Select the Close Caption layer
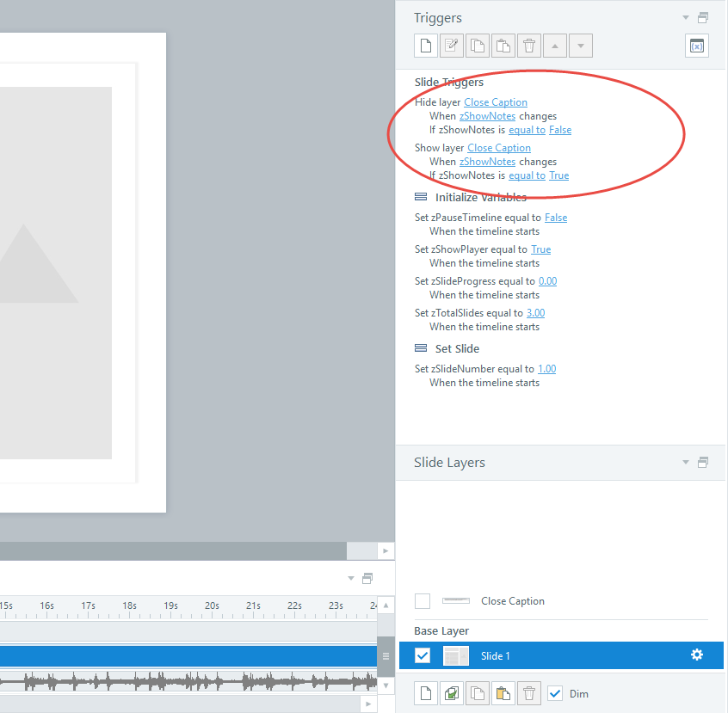 click(512, 601)
